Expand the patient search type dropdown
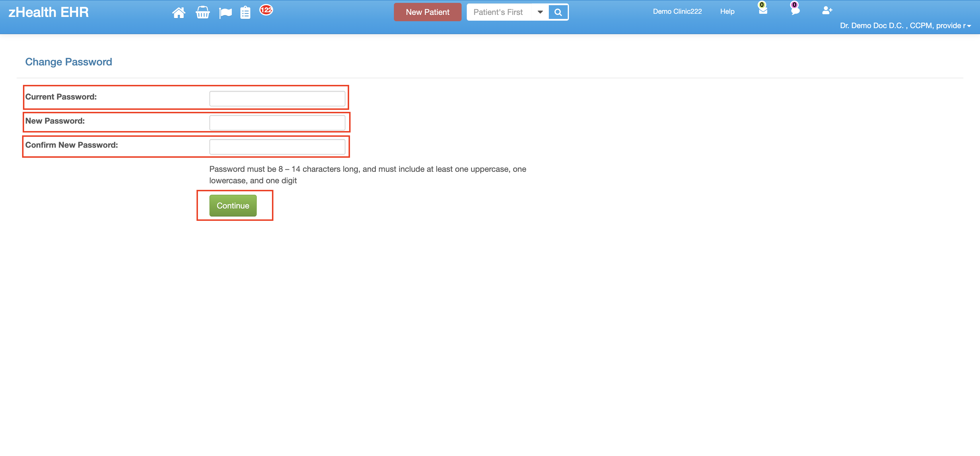This screenshot has height=456, width=980. coord(540,12)
